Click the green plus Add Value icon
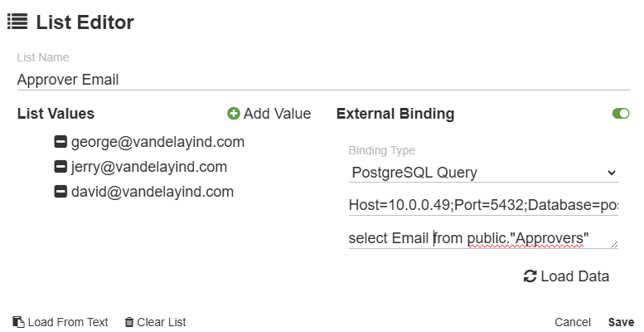The width and height of the screenshot is (644, 332). click(x=234, y=114)
